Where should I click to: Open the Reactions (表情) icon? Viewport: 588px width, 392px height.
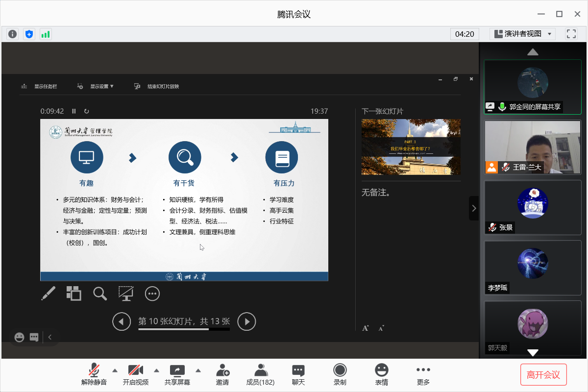coord(381,374)
